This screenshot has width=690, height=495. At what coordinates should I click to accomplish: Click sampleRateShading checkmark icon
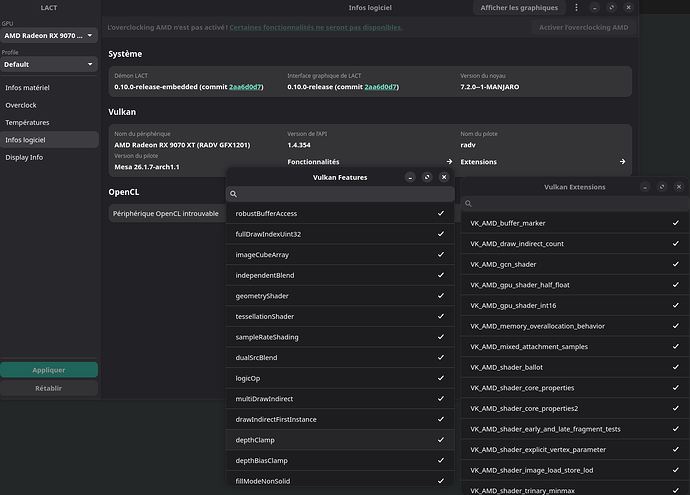pyautogui.click(x=440, y=337)
